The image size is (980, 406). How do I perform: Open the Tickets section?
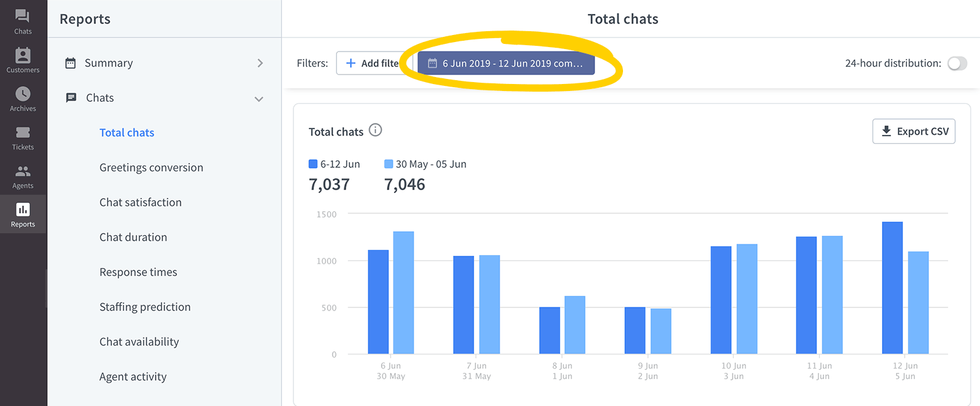click(x=23, y=137)
